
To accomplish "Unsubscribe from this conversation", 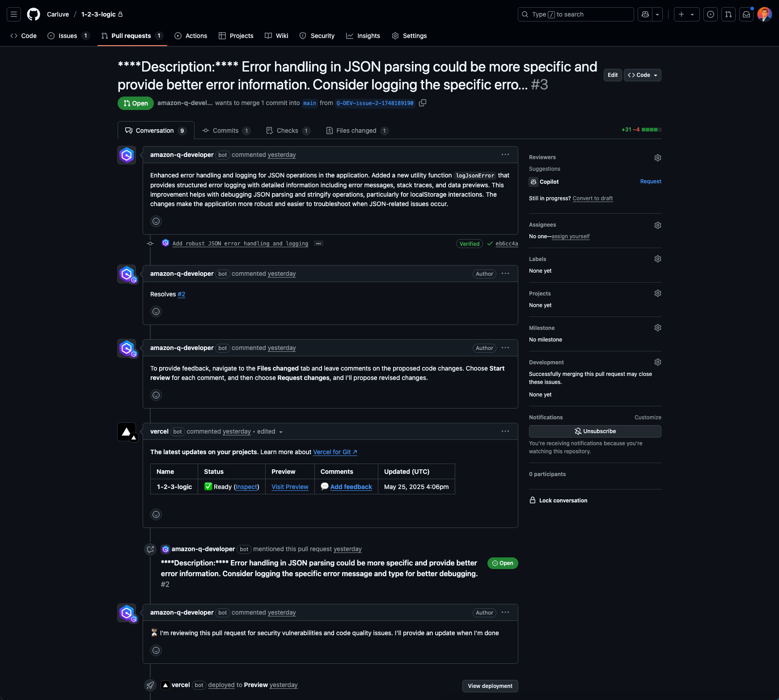I will tap(595, 431).
